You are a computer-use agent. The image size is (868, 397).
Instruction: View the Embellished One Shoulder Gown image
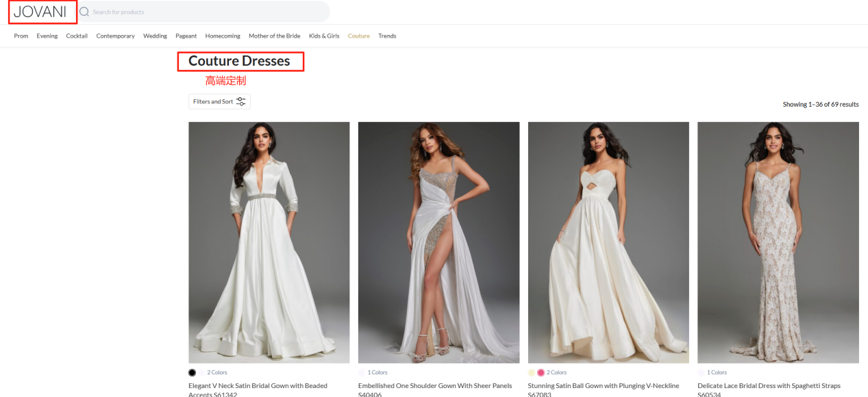438,242
